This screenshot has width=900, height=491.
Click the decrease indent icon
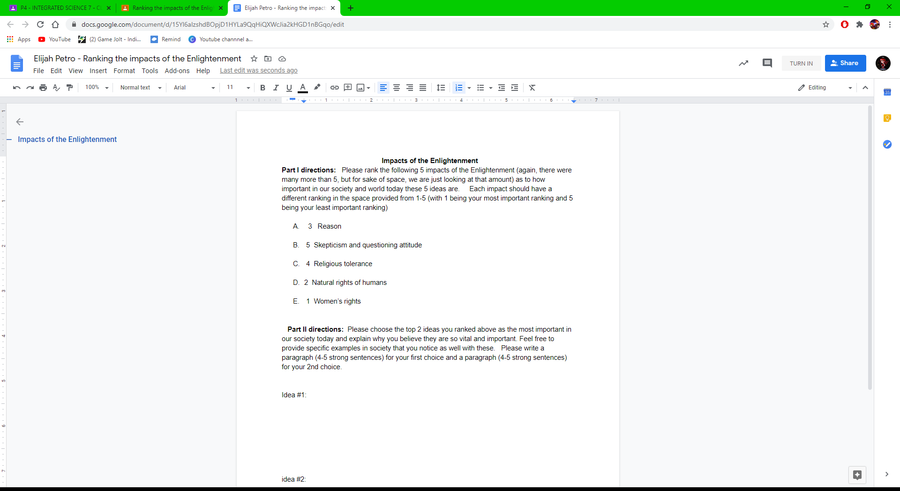coord(501,88)
